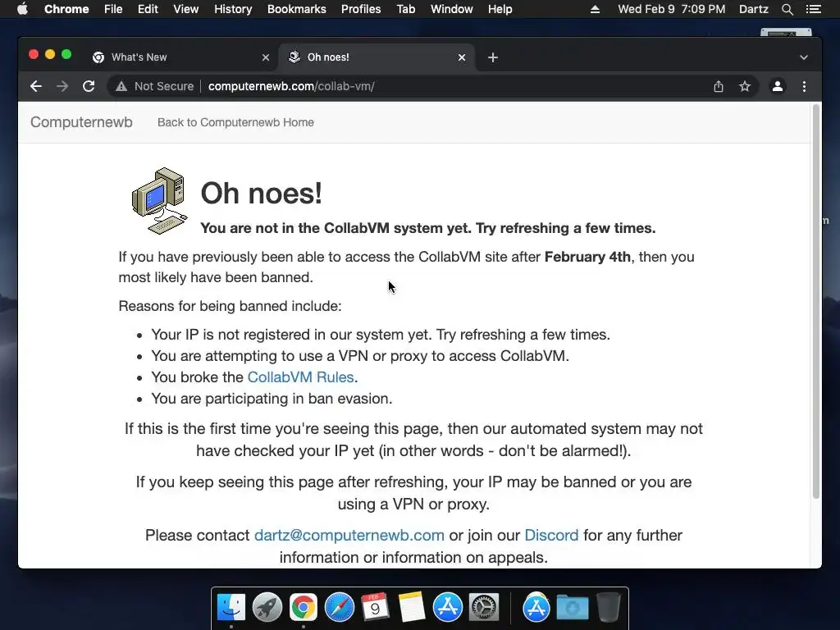Screen dimensions: 840x630
Task: Expand the tab search chevron
Action: (x=804, y=57)
